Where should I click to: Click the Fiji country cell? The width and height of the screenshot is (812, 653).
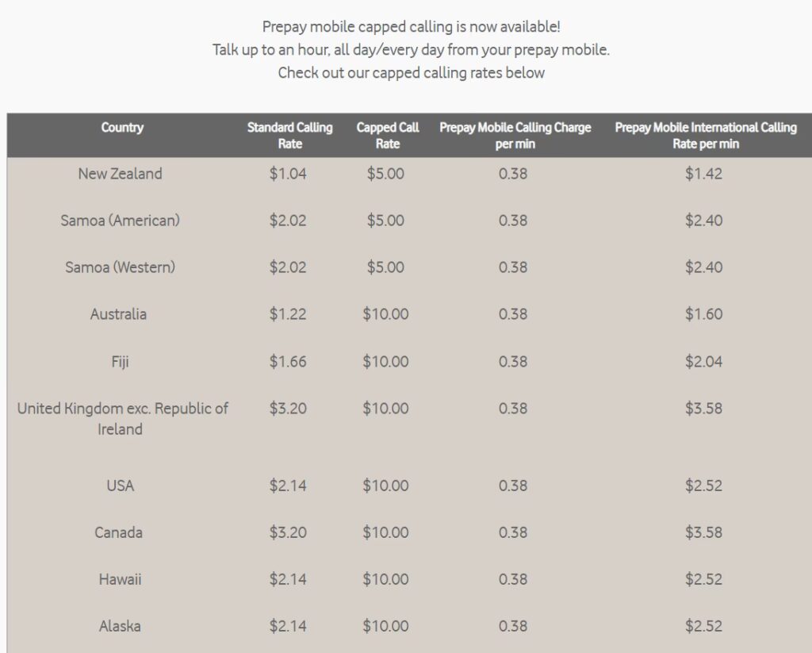tap(120, 362)
